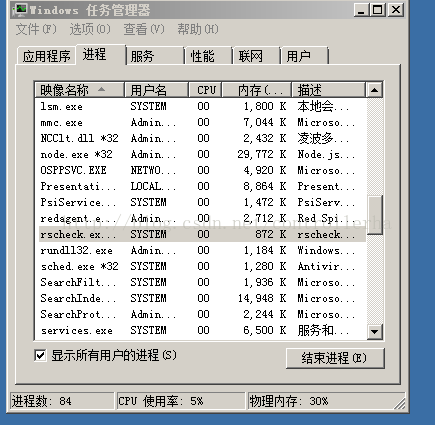435x425 pixels.
Task: Show the 用户 tab
Action: pos(305,56)
